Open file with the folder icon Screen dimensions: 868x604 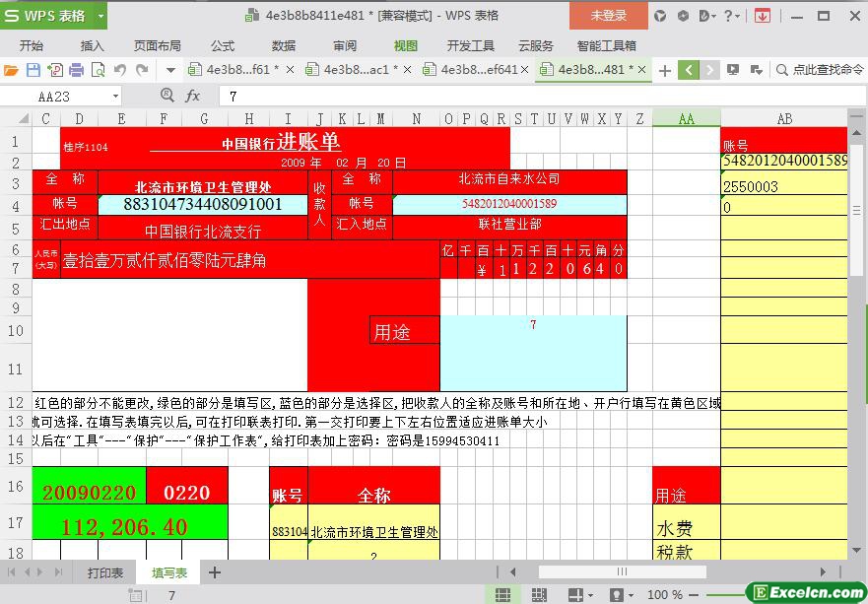[11, 70]
